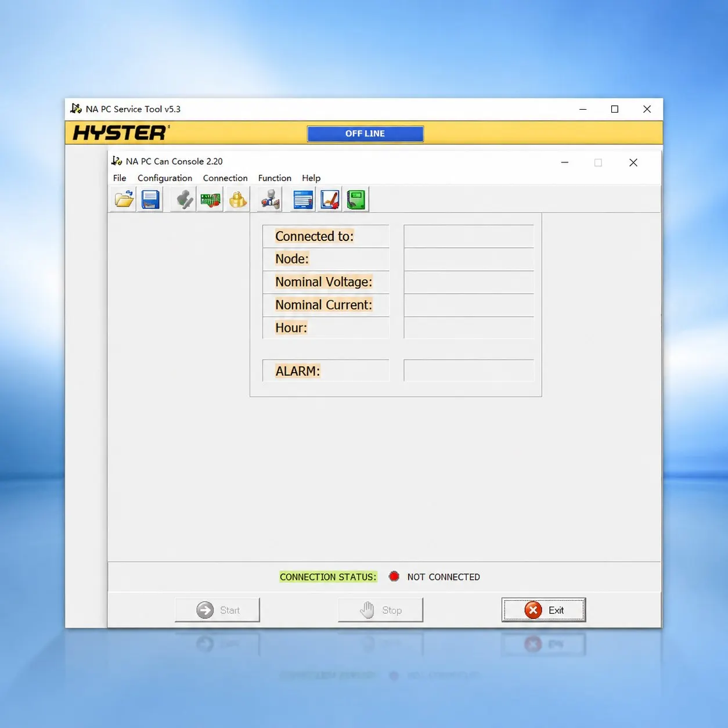728x728 pixels.
Task: Click the Hour: label
Action: [x=291, y=328]
